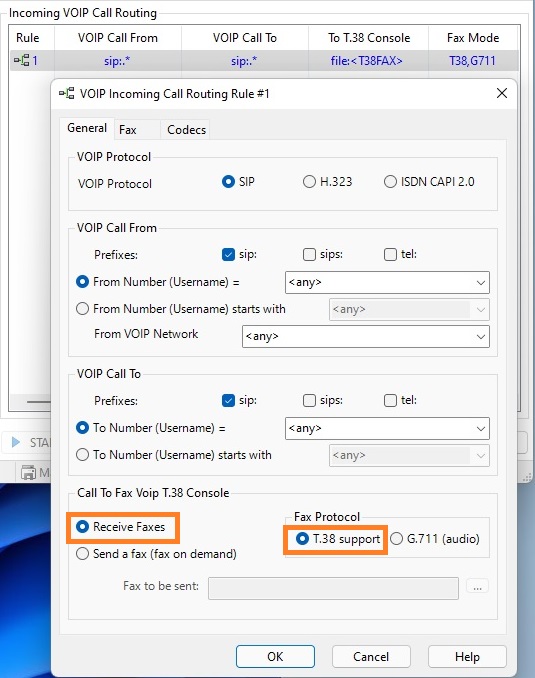
Task: Enable tel: prefix in VOIP Call To
Action: [390, 400]
